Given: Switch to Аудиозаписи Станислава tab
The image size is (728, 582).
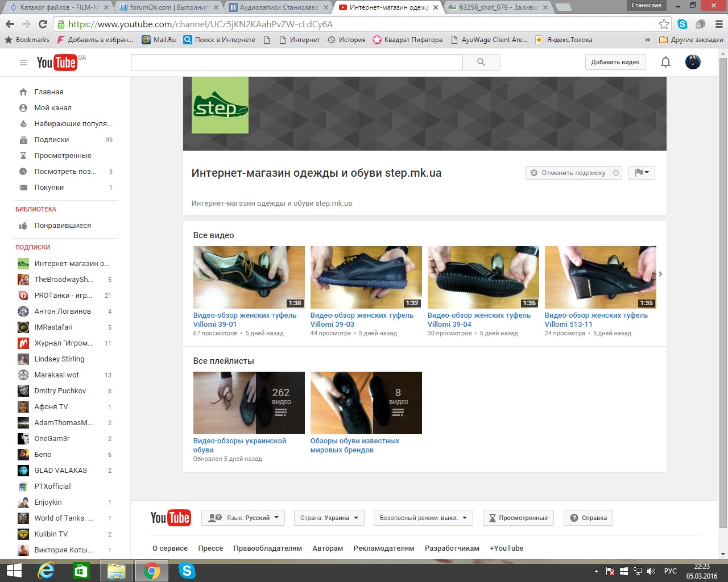Looking at the screenshot, I should click(x=278, y=7).
